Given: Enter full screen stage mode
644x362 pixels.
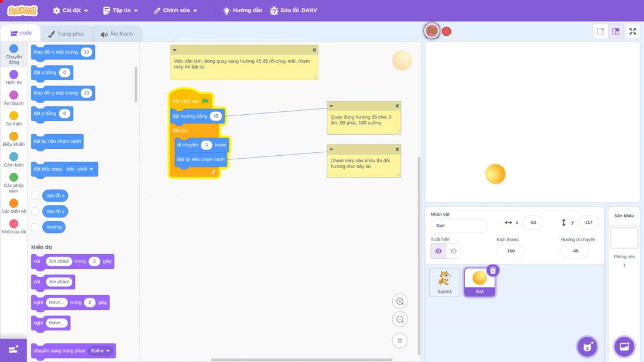Looking at the screenshot, I should (x=632, y=31).
